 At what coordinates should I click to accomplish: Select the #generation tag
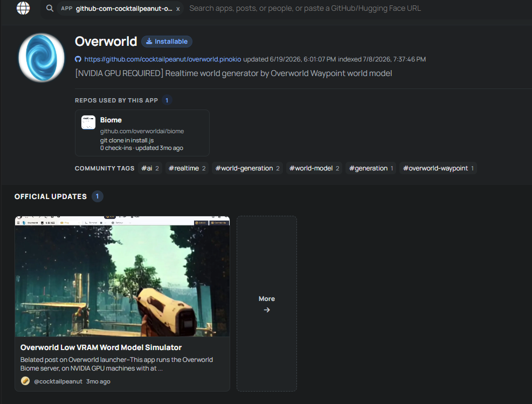371,168
